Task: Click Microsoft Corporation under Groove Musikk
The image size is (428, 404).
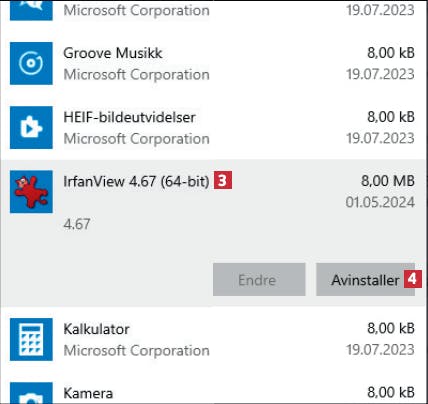Action: (x=136, y=75)
